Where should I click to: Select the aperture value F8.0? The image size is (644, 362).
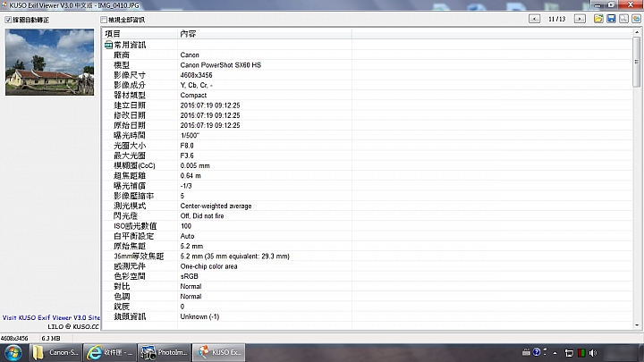pos(187,146)
